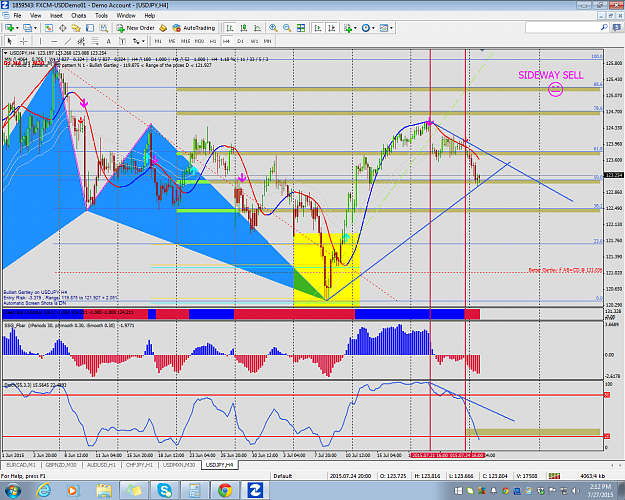Click the New Order button
Image resolution: width=625 pixels, height=500 pixels.
pyautogui.click(x=135, y=28)
